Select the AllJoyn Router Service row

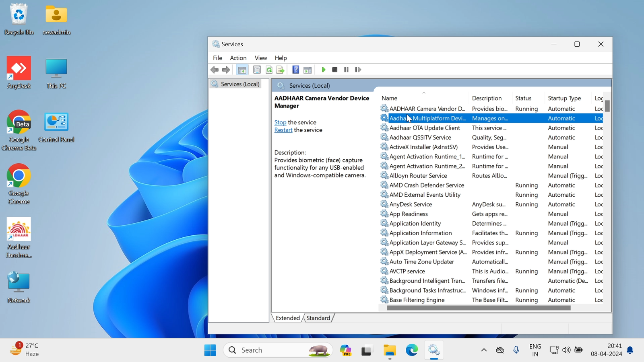(x=491, y=176)
